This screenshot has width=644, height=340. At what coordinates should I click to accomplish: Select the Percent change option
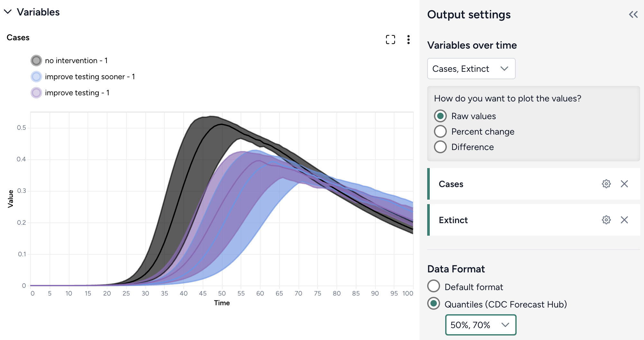440,131
